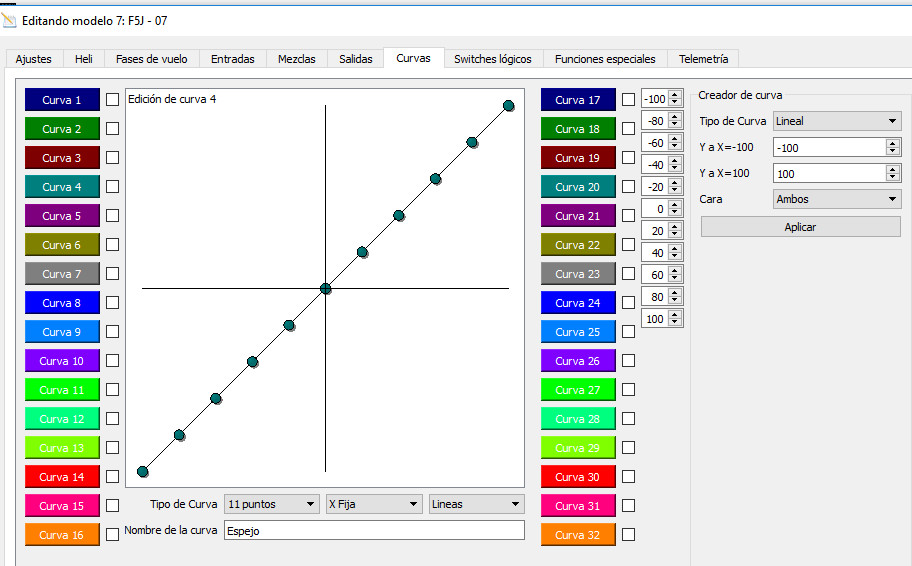Screen dimensions: 912x566
Task: Click the bottom-left curve point
Action: tap(143, 471)
